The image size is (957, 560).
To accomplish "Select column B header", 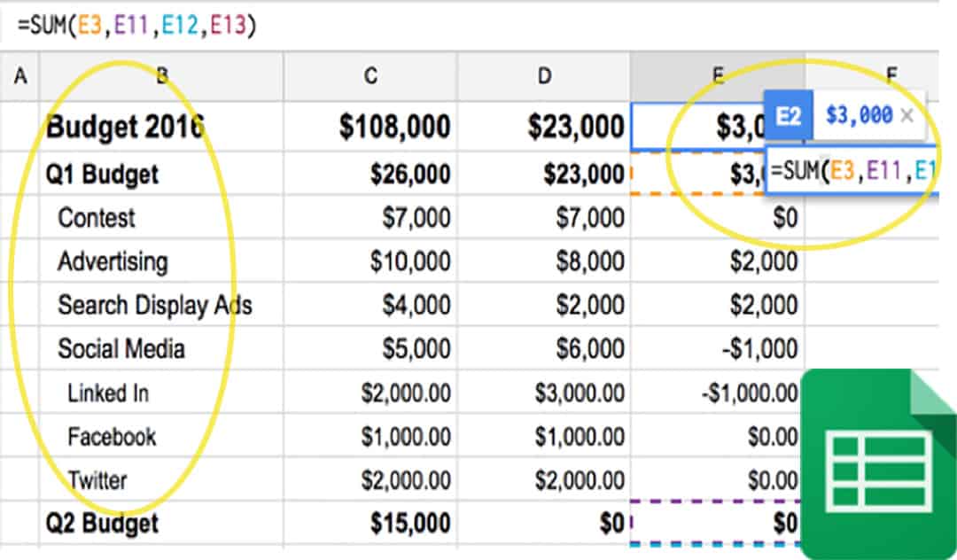I will 161,77.
